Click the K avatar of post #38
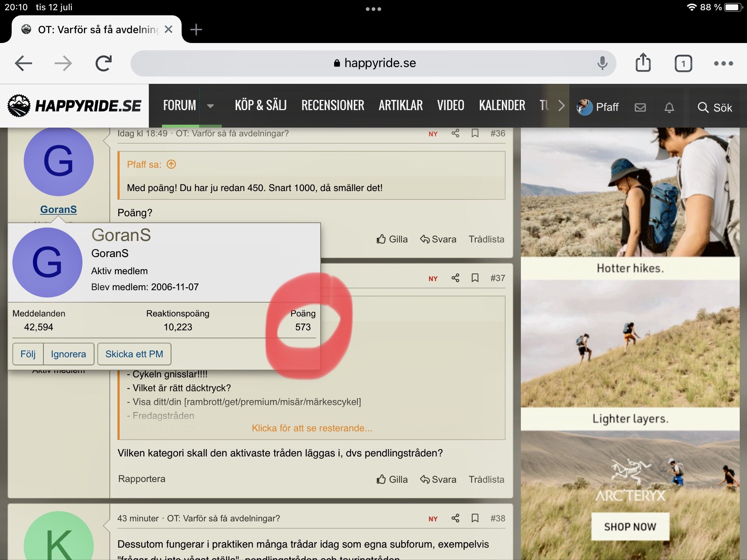The image size is (747, 560). (58, 536)
